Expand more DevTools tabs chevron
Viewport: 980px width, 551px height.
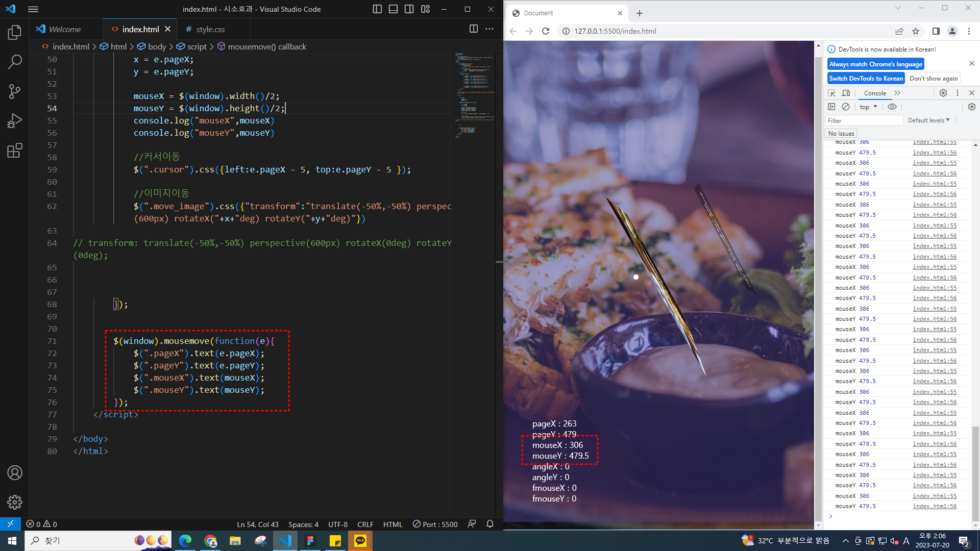[897, 93]
